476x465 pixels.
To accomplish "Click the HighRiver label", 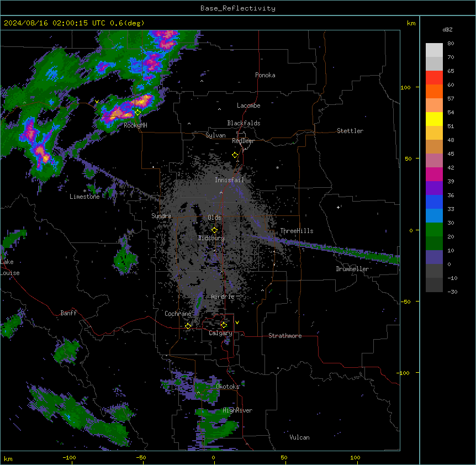I will click(x=237, y=410).
